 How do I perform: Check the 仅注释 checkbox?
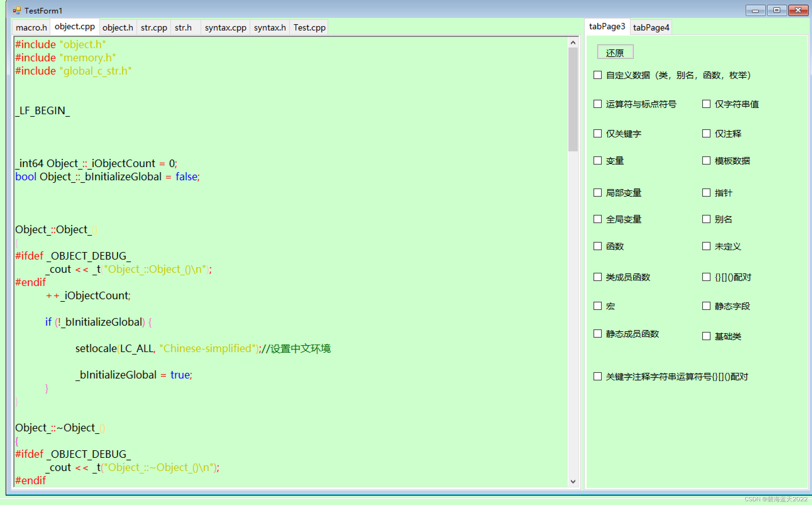[706, 134]
